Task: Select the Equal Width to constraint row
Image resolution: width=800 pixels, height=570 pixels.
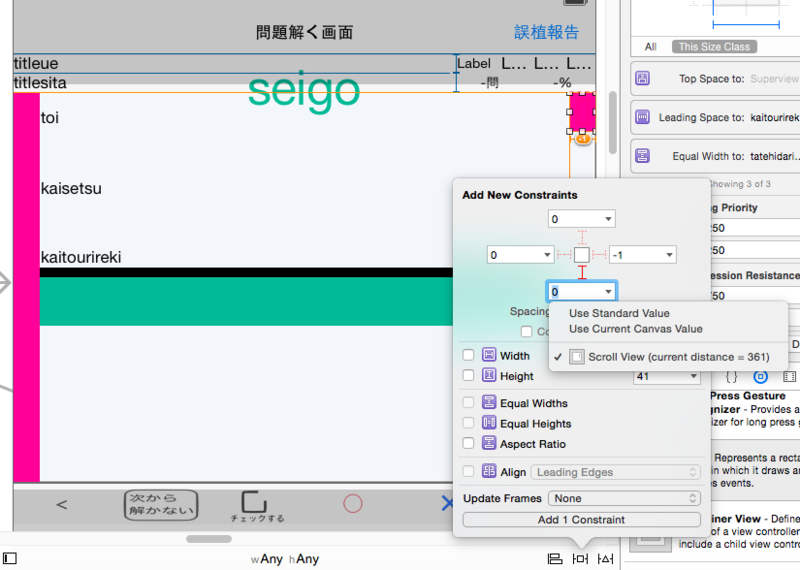Action: coord(715,156)
